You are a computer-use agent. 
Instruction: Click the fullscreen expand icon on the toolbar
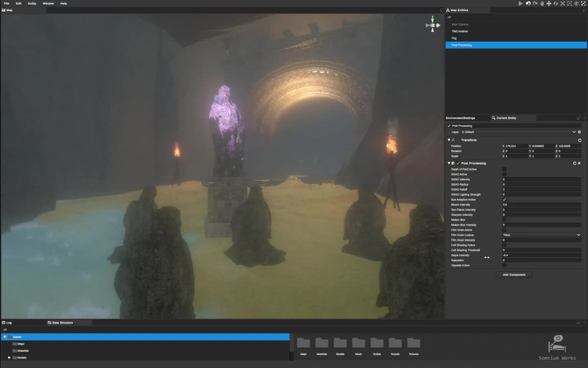[583, 3]
